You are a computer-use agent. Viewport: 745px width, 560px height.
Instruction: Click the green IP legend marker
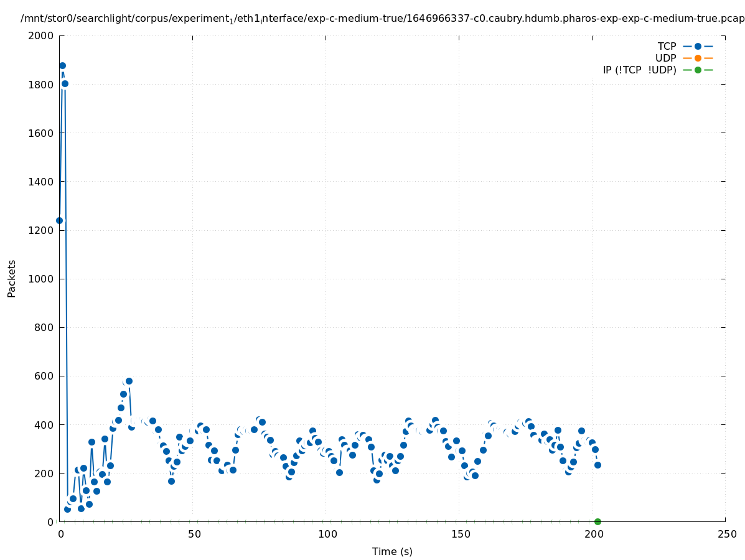pos(698,70)
